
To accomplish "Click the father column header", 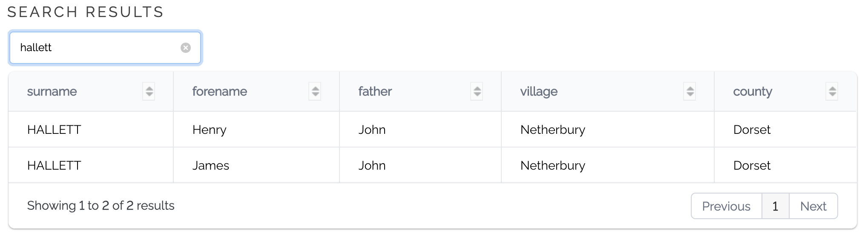I will [420, 91].
